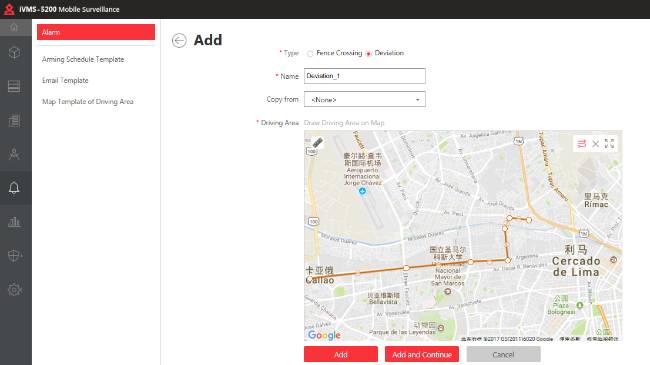Select the Alarm menu item
The image size is (650, 365).
coord(96,32)
